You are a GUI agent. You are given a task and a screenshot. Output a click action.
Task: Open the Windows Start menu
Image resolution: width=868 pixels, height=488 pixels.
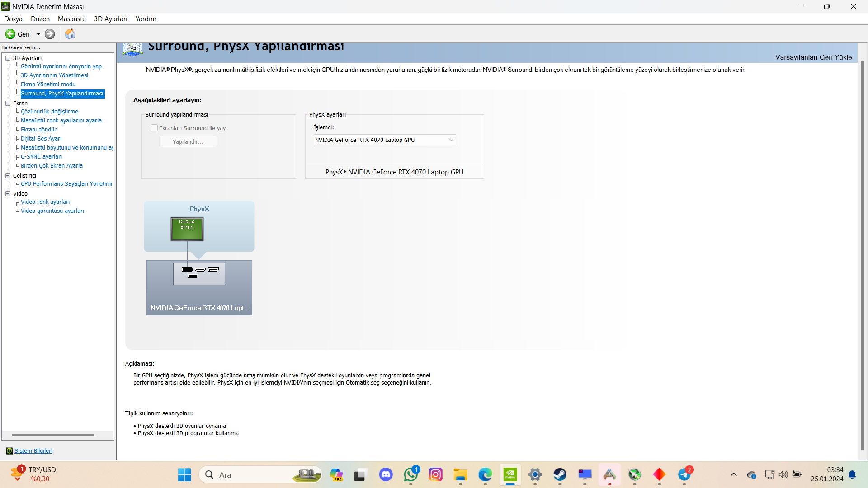(x=184, y=475)
